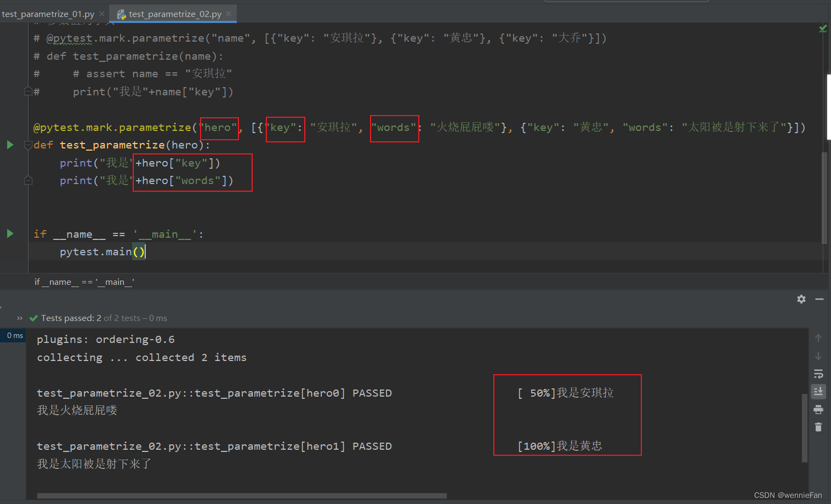Open test runner settings via the gear icon
831x504 pixels.
click(801, 299)
